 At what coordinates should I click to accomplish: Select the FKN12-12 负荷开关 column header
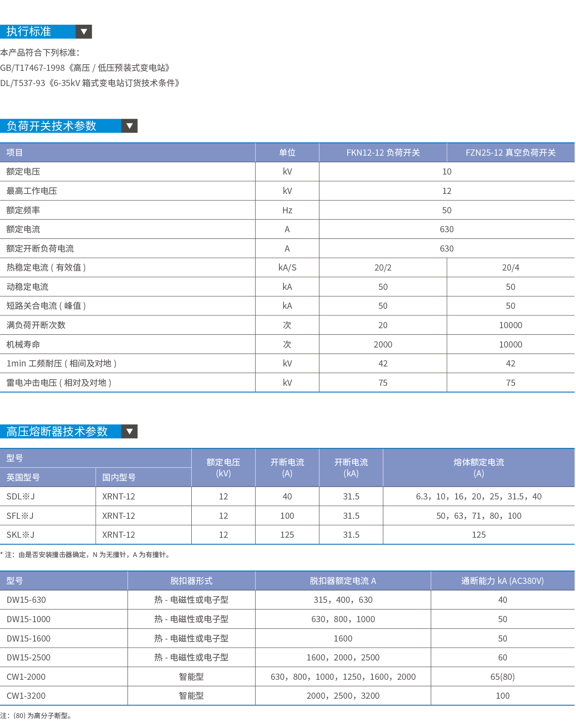pyautogui.click(x=383, y=153)
